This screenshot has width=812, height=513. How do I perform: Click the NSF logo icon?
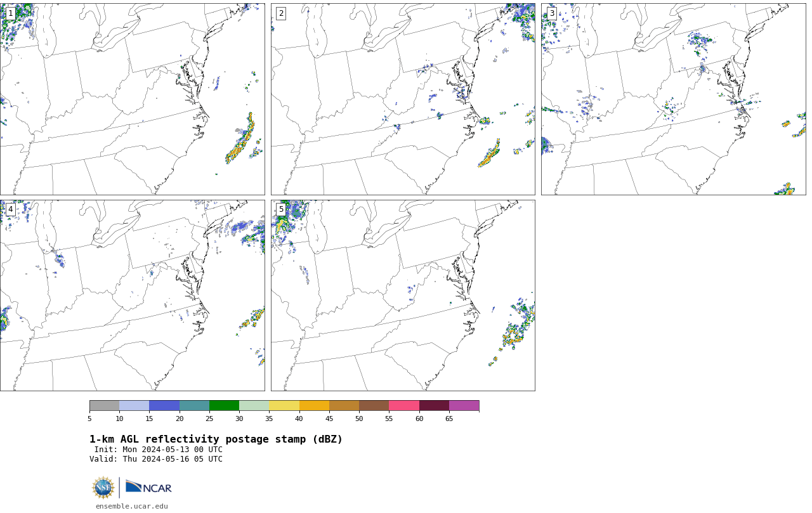103,488
